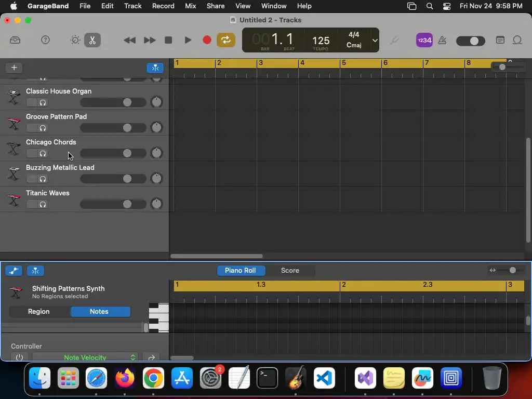The image size is (532, 399).
Task: Toggle the purple 1234 Count-in button
Action: (x=424, y=40)
